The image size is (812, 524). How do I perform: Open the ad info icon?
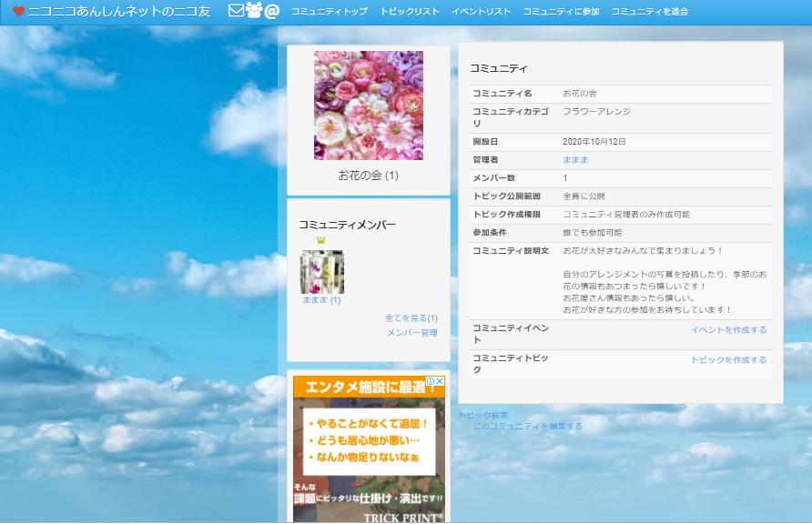click(431, 381)
